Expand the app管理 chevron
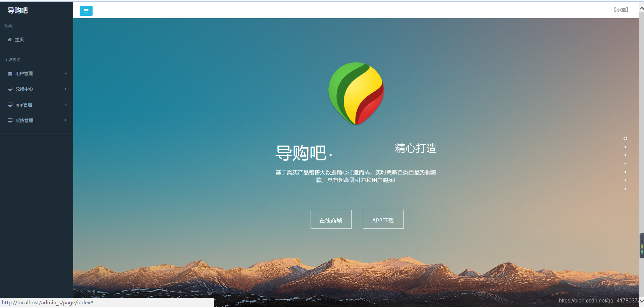The width and height of the screenshot is (644, 307). click(66, 105)
